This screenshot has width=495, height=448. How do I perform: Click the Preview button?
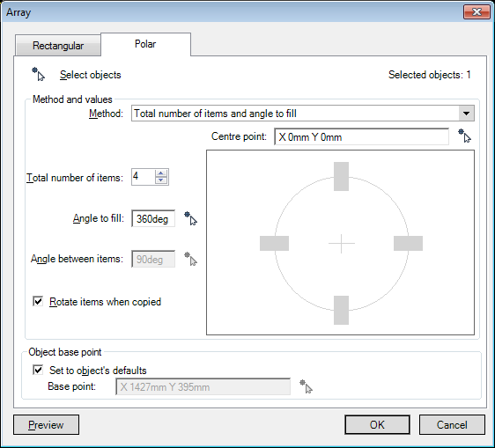[x=46, y=425]
